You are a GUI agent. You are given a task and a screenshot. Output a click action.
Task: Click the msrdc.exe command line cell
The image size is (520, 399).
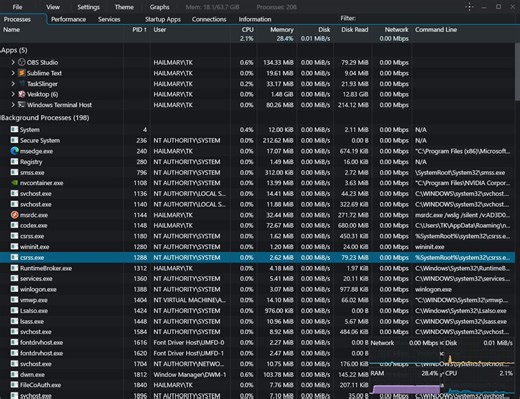[462, 215]
